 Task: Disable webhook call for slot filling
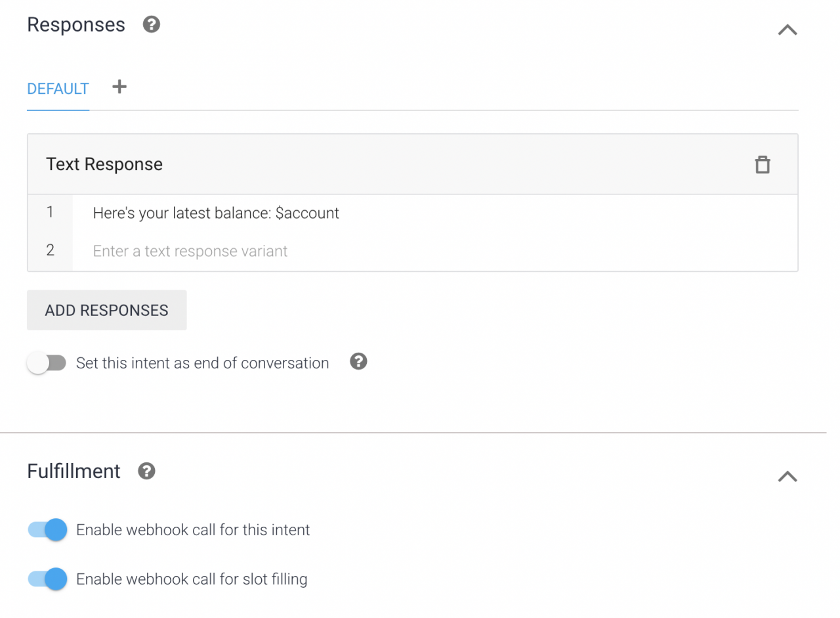tap(47, 579)
